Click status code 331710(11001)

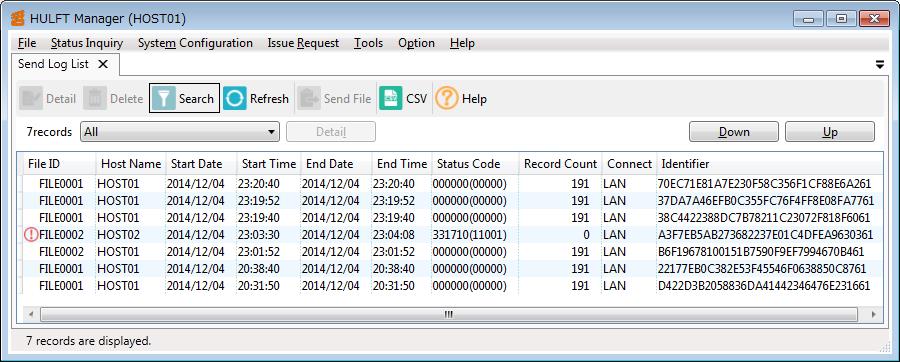point(470,235)
